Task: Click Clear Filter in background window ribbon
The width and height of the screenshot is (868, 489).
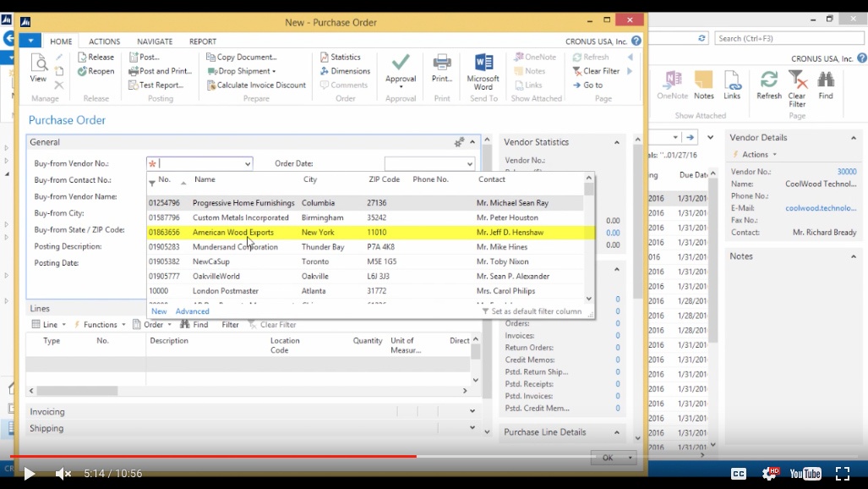Action: pos(797,89)
